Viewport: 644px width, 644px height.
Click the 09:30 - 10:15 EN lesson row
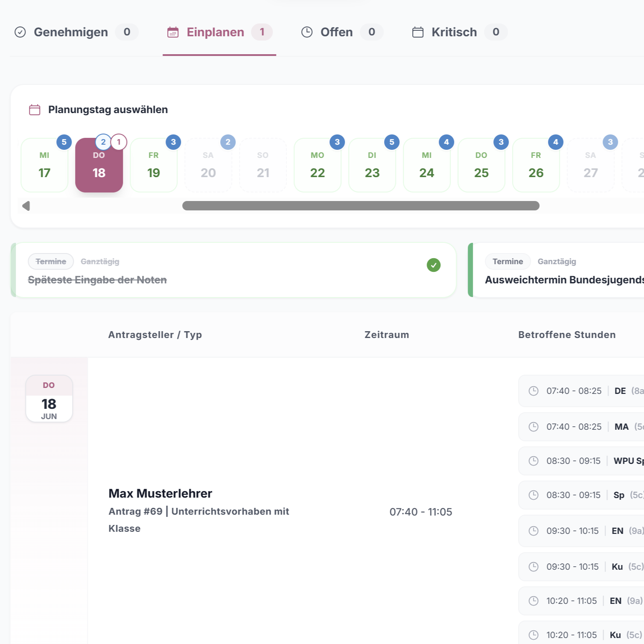tap(581, 531)
